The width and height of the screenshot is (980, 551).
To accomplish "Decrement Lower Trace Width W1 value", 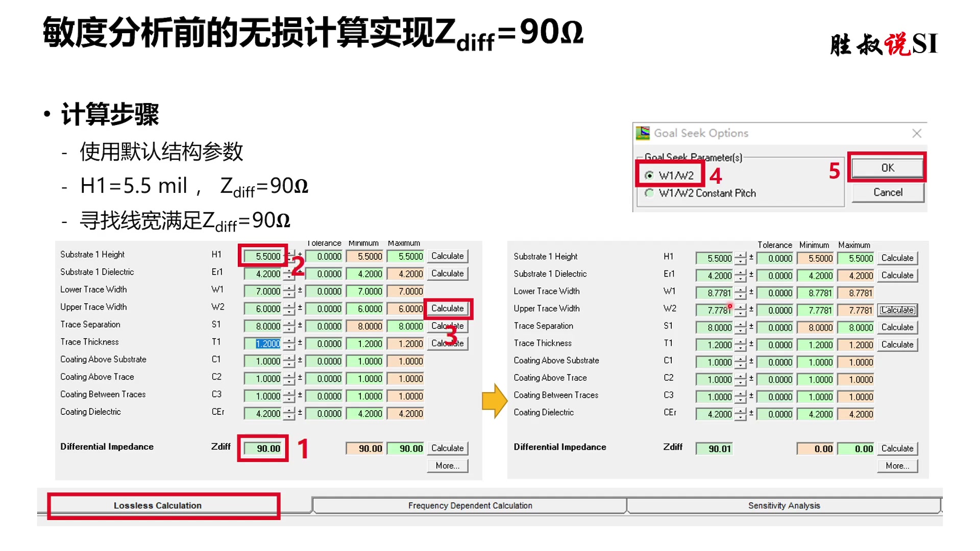I will pyautogui.click(x=288, y=294).
